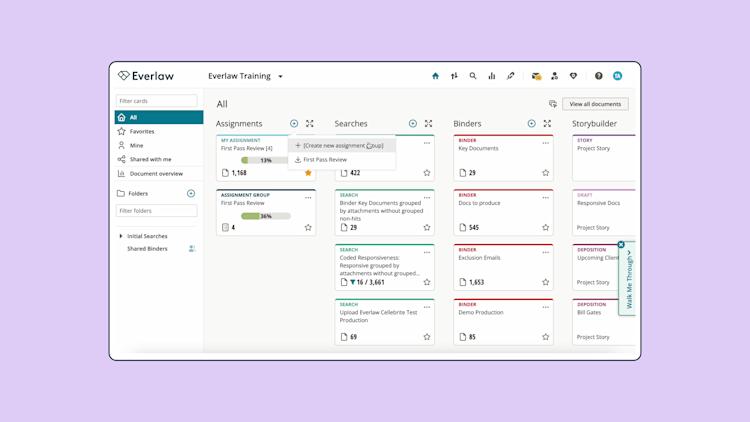Favorite the Exclusion Emails binder
Screen dimensions: 750x422
click(546, 282)
